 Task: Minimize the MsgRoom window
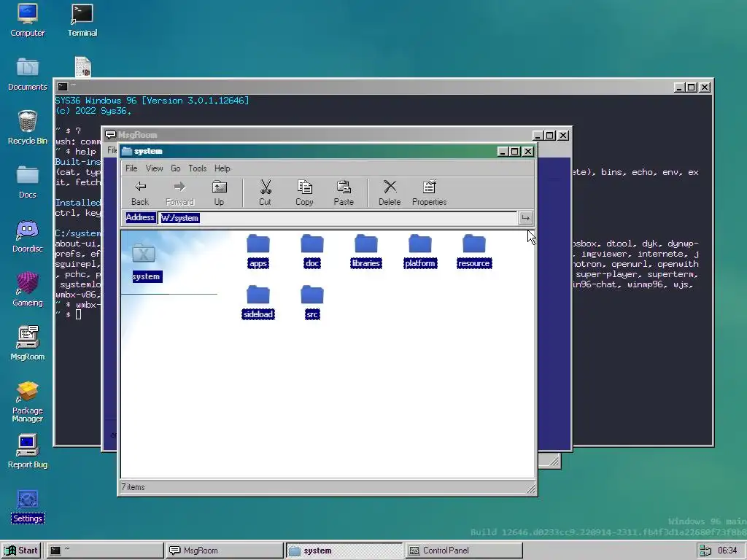[538, 135]
